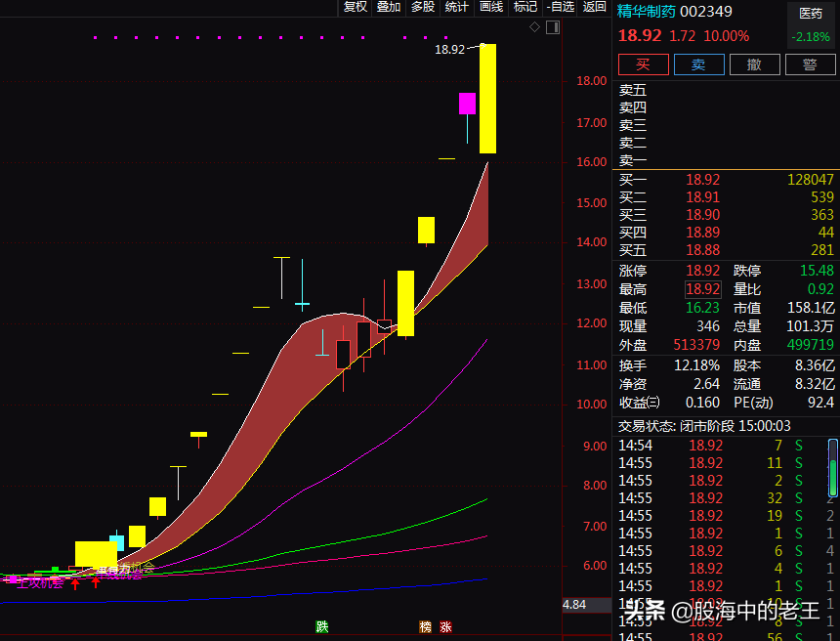Screen dimensions: 840x641
Task: Click the 收益(三) value 0.160
Action: click(702, 403)
